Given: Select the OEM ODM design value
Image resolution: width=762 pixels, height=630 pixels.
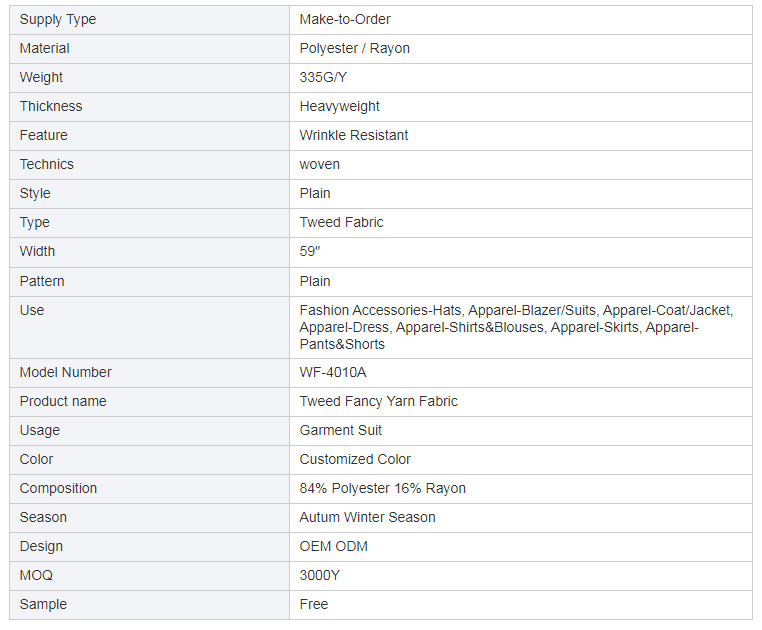Looking at the screenshot, I should [x=333, y=546].
